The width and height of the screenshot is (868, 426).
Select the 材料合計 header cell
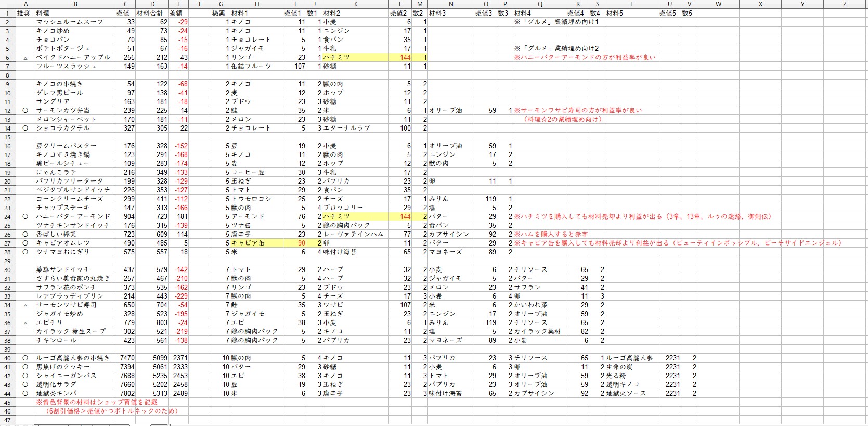[152, 13]
